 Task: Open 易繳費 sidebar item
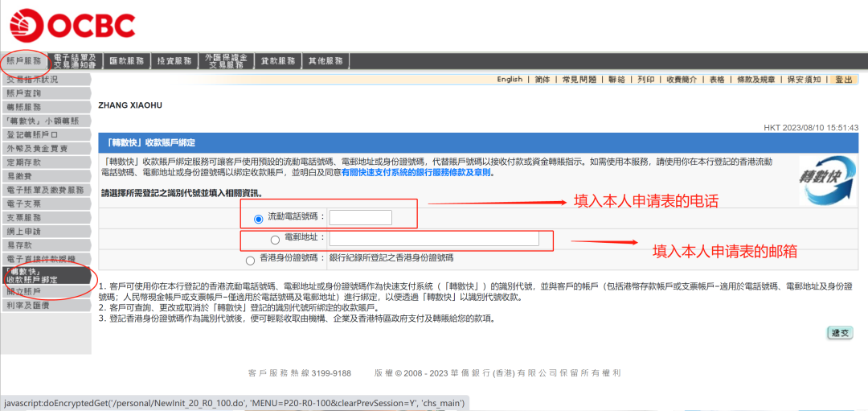point(46,176)
